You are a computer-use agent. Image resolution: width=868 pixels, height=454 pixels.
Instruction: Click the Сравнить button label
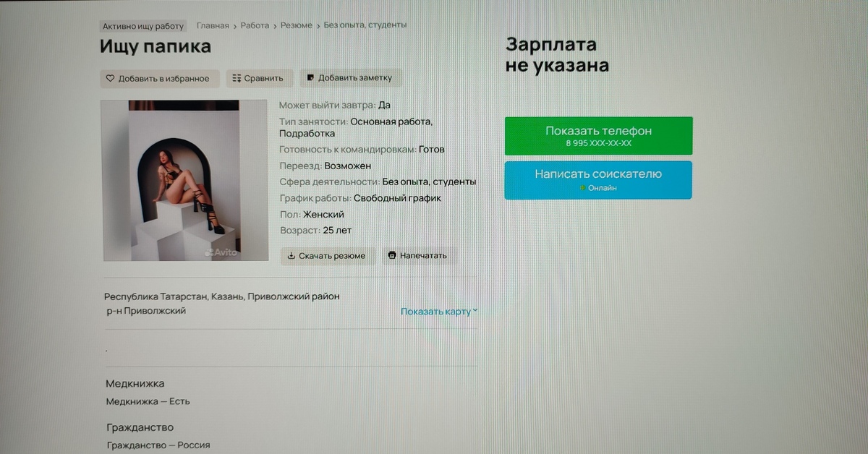click(x=264, y=79)
